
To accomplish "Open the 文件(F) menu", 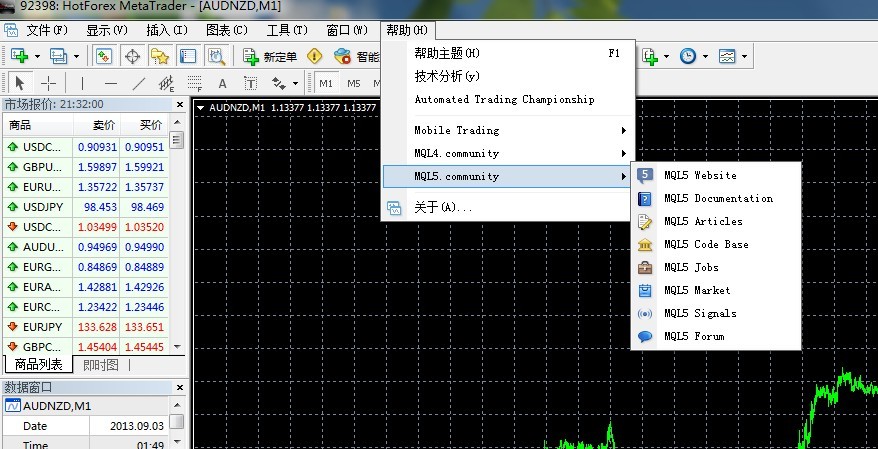I will click(47, 30).
